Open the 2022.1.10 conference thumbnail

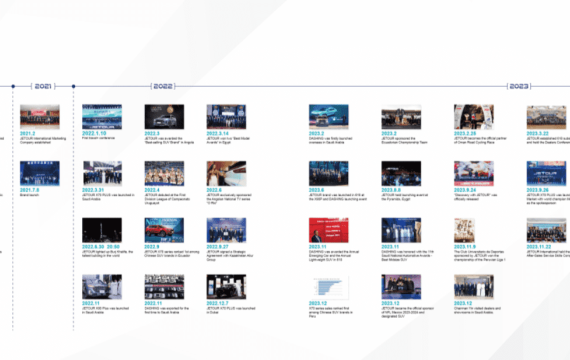(102, 117)
